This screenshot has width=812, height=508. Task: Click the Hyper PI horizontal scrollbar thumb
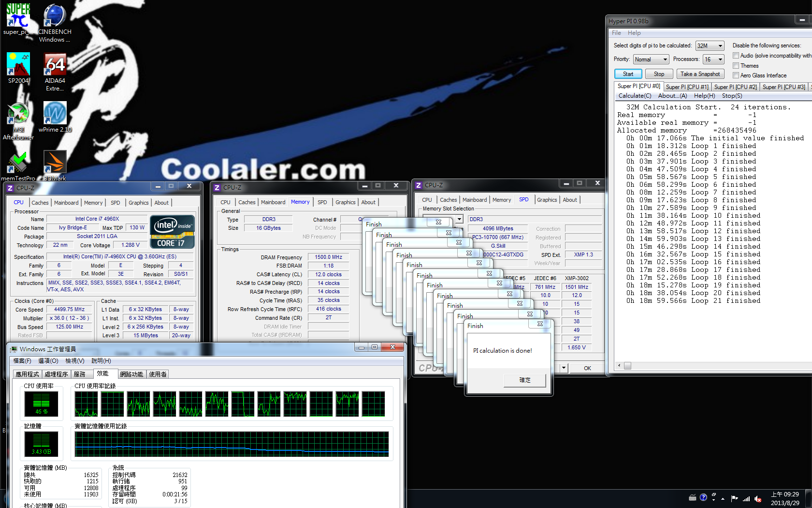tap(627, 366)
